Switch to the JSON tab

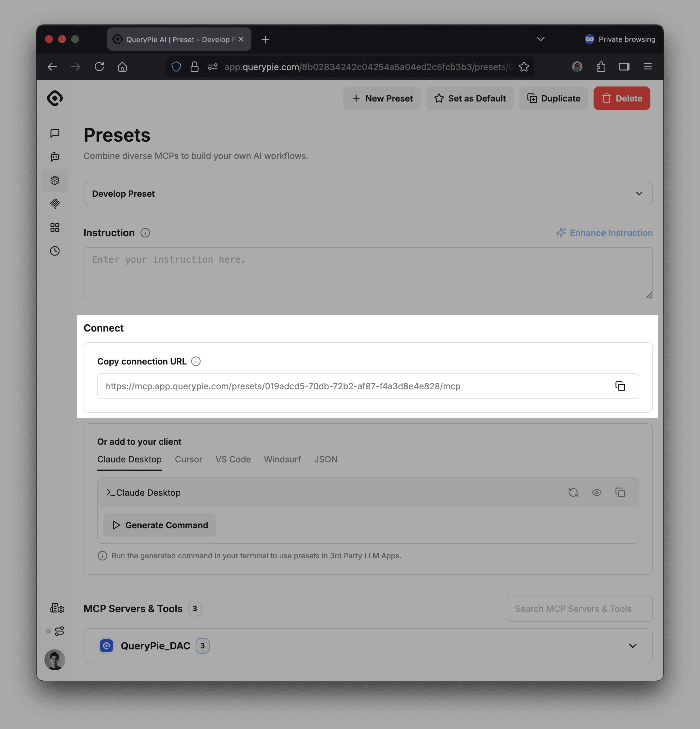[x=325, y=459]
